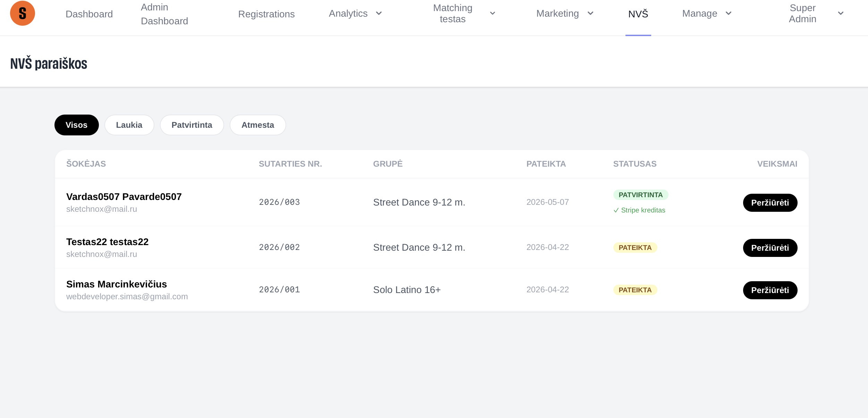Image resolution: width=868 pixels, height=418 pixels.
Task: Click contract number 2026/001
Action: tap(279, 290)
